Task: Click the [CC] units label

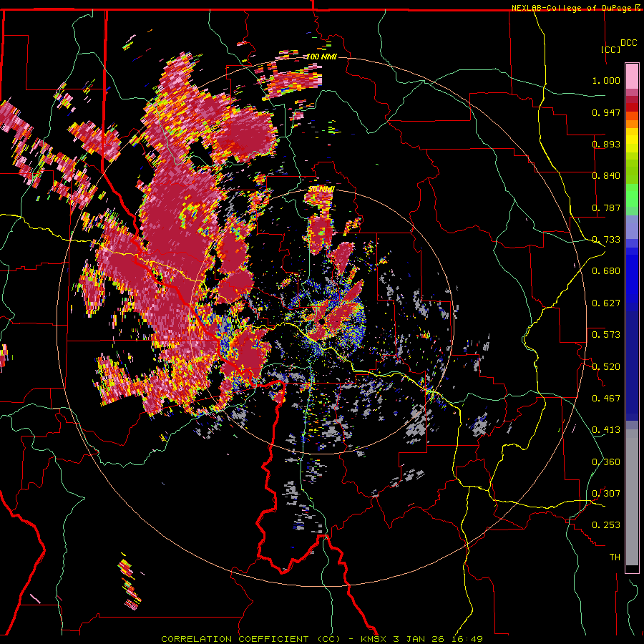Action: point(611,49)
